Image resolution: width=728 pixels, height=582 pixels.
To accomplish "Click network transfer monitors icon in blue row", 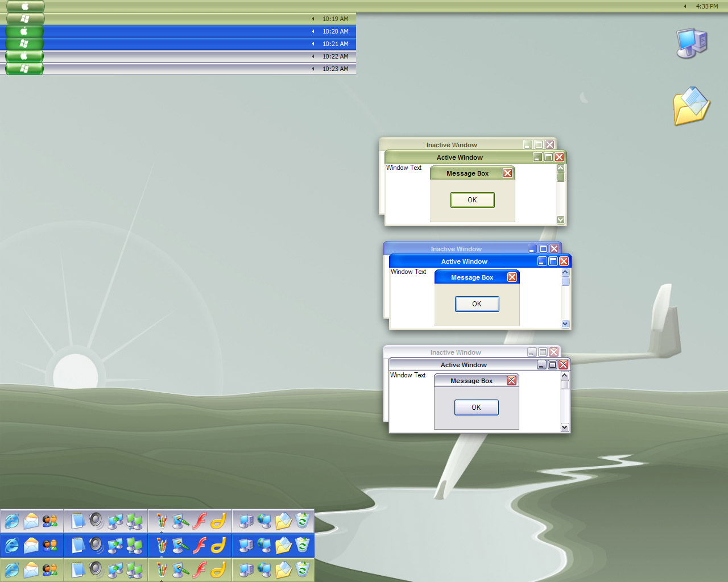I will (115, 545).
